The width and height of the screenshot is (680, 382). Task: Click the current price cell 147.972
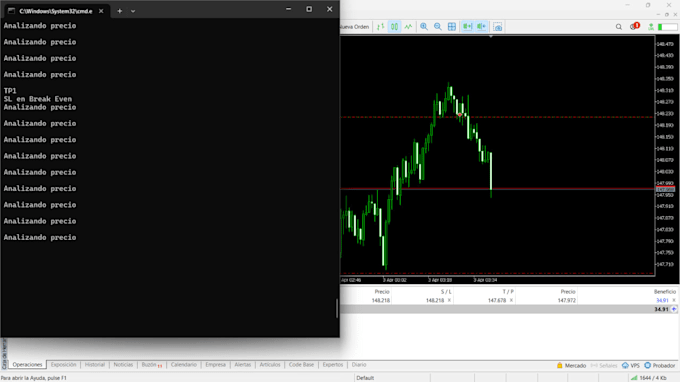click(566, 300)
